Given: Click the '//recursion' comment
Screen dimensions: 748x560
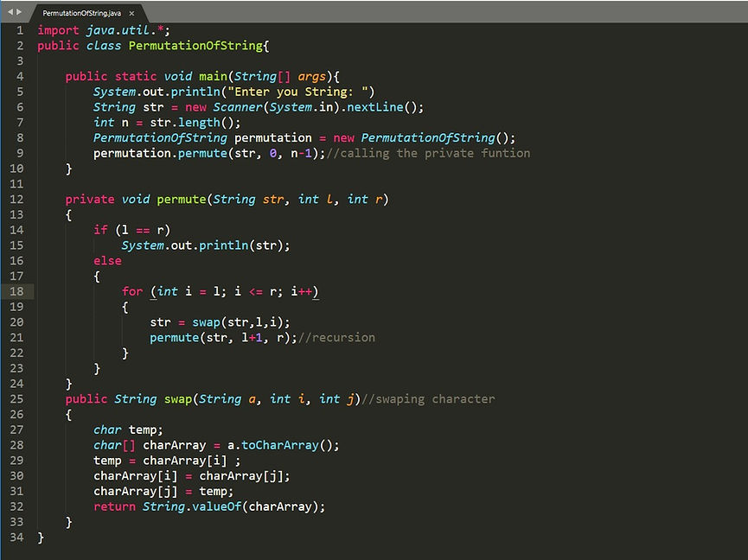Looking at the screenshot, I should (336, 337).
